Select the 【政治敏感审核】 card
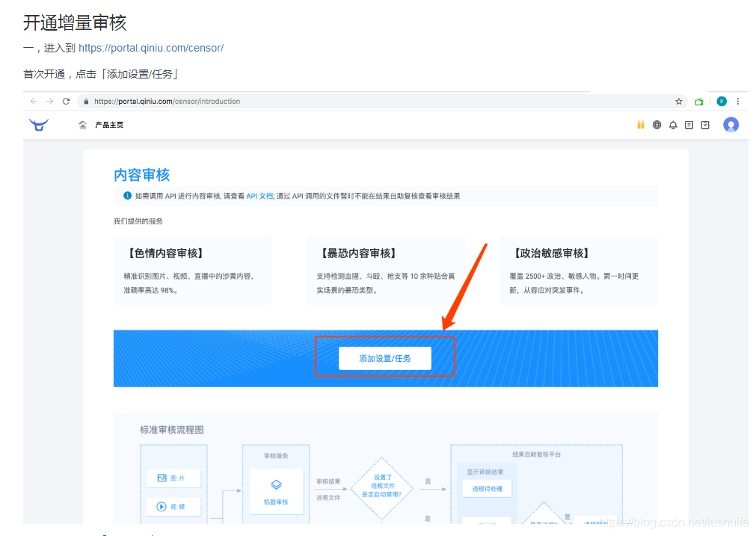 [579, 271]
